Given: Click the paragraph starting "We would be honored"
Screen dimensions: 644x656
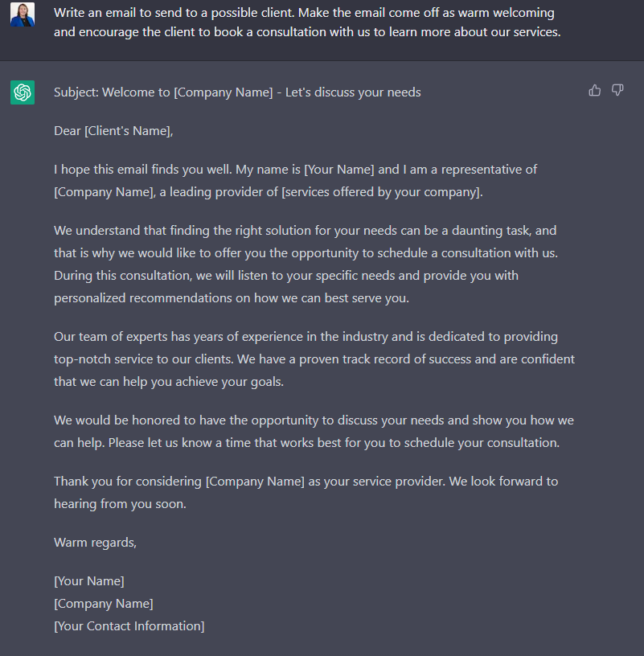Looking at the screenshot, I should coord(314,432).
